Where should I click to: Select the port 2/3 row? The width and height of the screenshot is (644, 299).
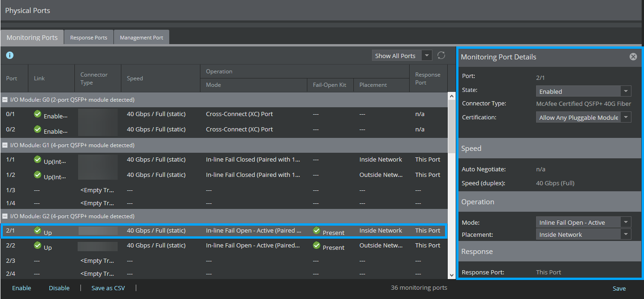click(224, 261)
